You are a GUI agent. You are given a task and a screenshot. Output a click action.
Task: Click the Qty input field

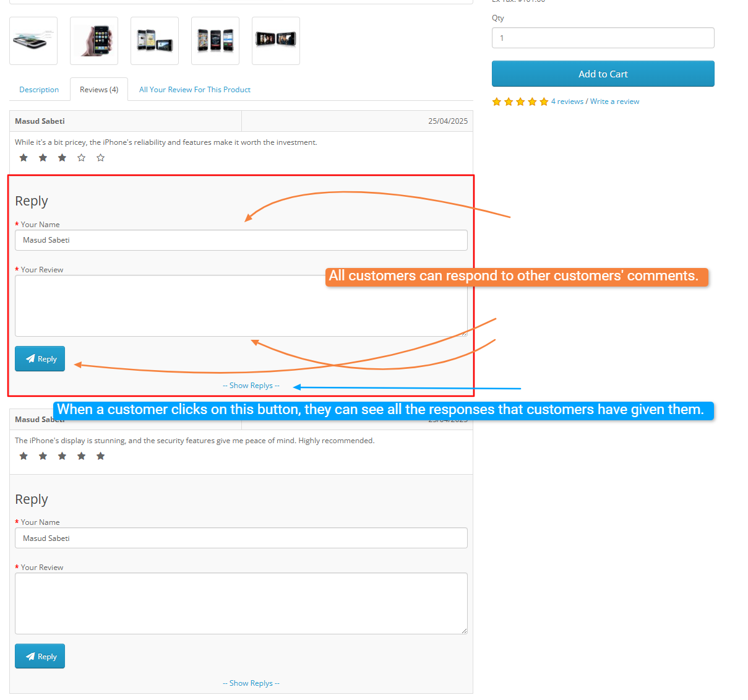(603, 38)
